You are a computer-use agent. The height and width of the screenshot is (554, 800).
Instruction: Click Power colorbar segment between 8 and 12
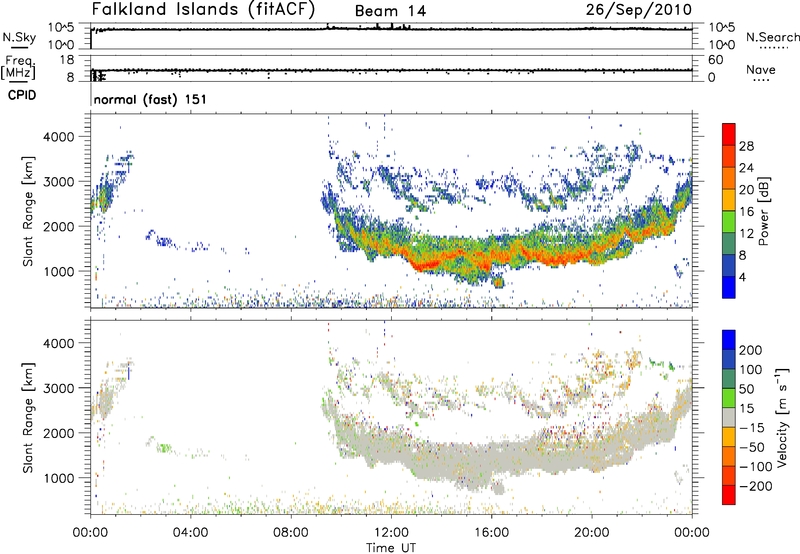pyautogui.click(x=729, y=244)
